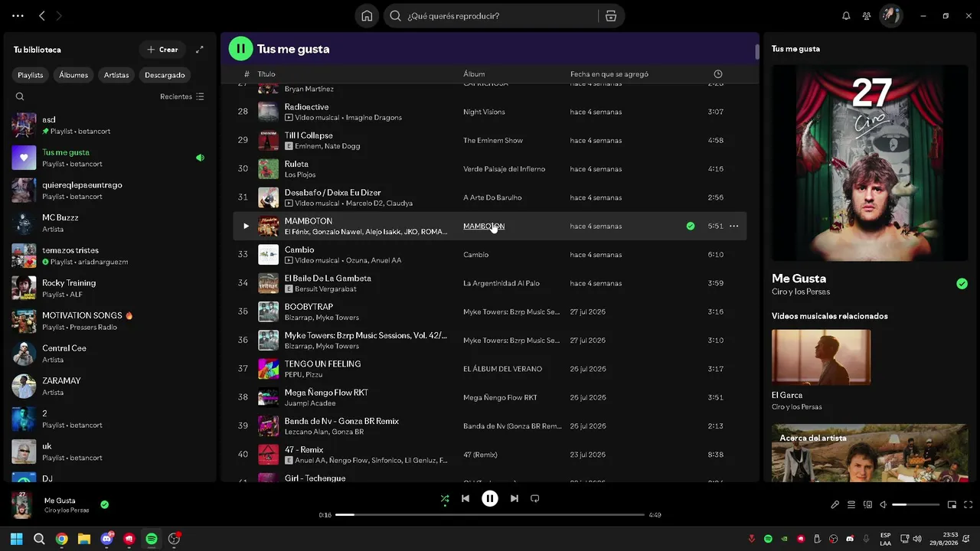Click the BOOBYTRAP album art thumbnail
Screen dimensions: 980x551
[268, 311]
